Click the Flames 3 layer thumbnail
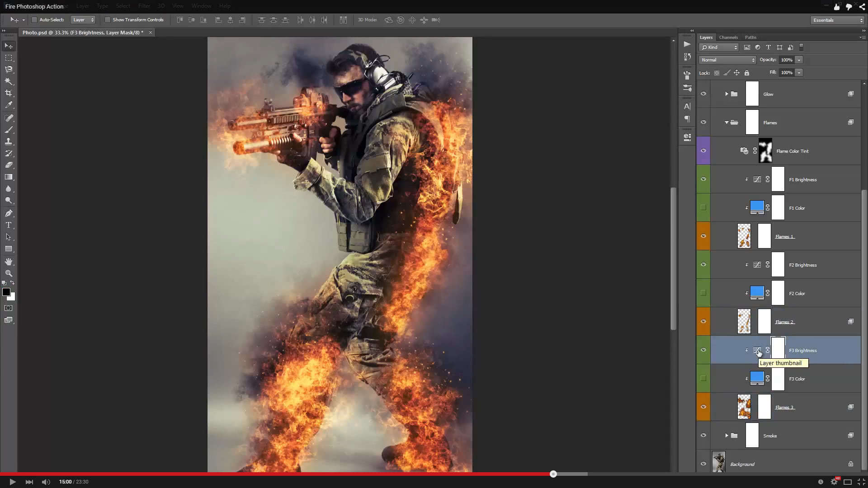Screen dimensions: 868x488 point(744,407)
